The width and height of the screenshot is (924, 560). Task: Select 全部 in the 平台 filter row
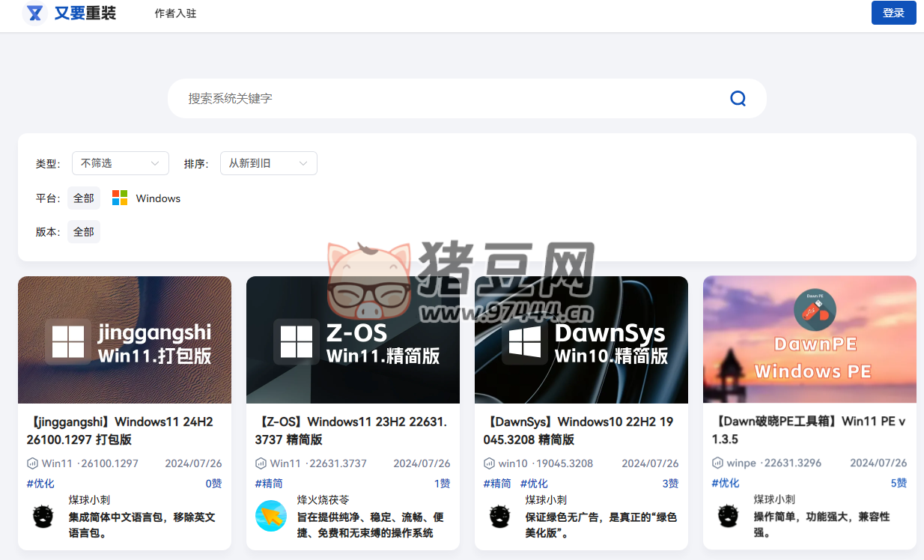click(83, 198)
